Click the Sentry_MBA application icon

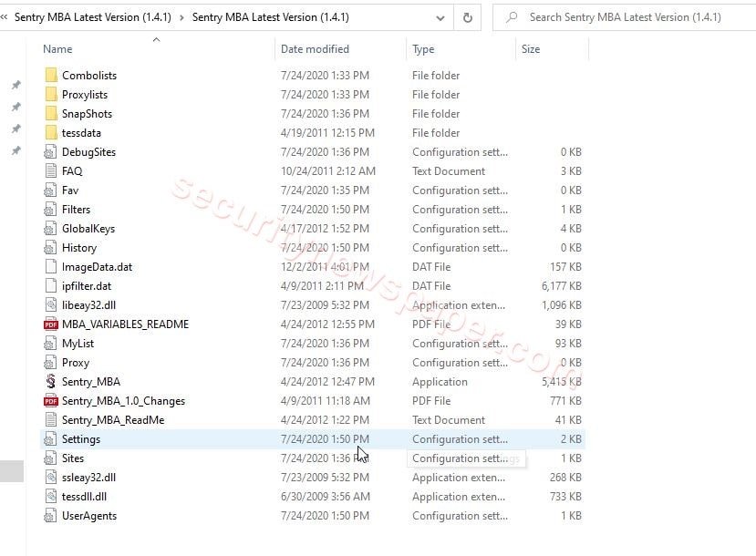point(51,382)
